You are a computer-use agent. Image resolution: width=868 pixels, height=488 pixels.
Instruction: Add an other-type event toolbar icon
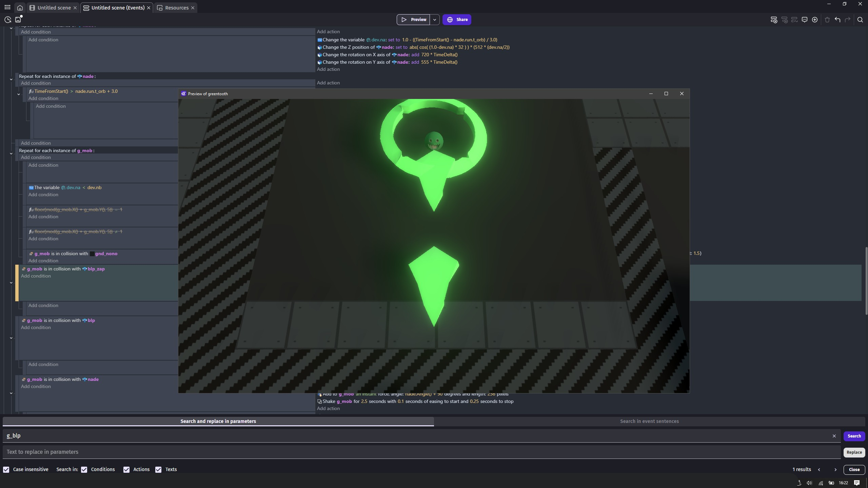(794, 20)
